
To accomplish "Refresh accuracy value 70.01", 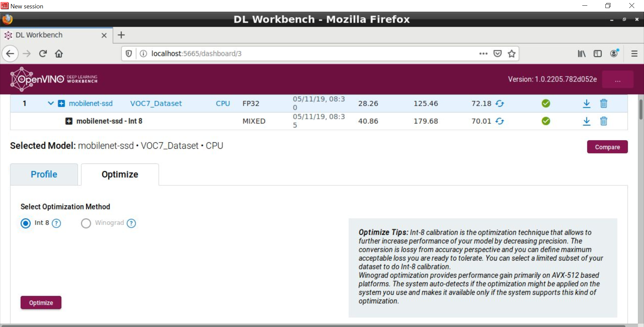I will [500, 121].
